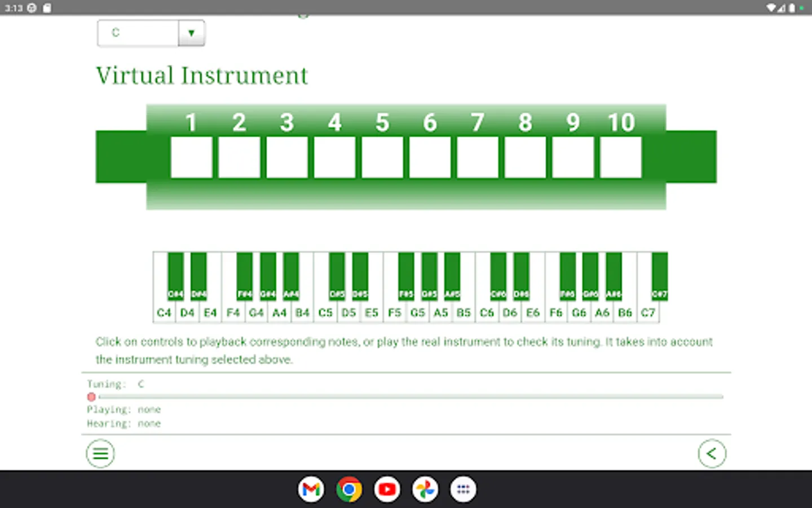The height and width of the screenshot is (508, 812).
Task: Play the G6 piano key
Action: coord(579,312)
